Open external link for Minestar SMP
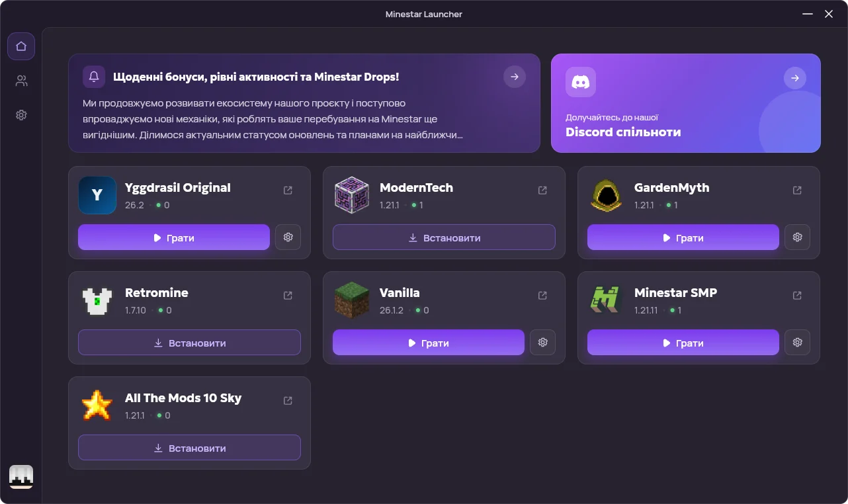This screenshot has width=848, height=504. click(797, 296)
